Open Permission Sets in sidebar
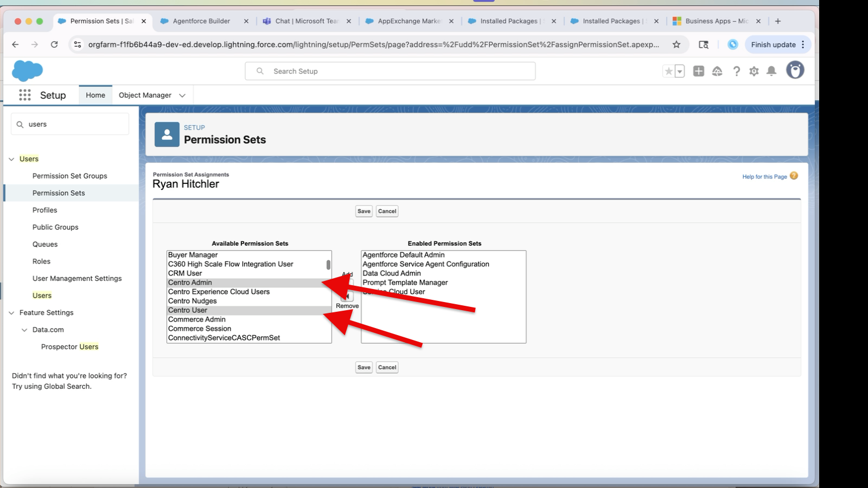This screenshot has height=488, width=868. tap(59, 193)
